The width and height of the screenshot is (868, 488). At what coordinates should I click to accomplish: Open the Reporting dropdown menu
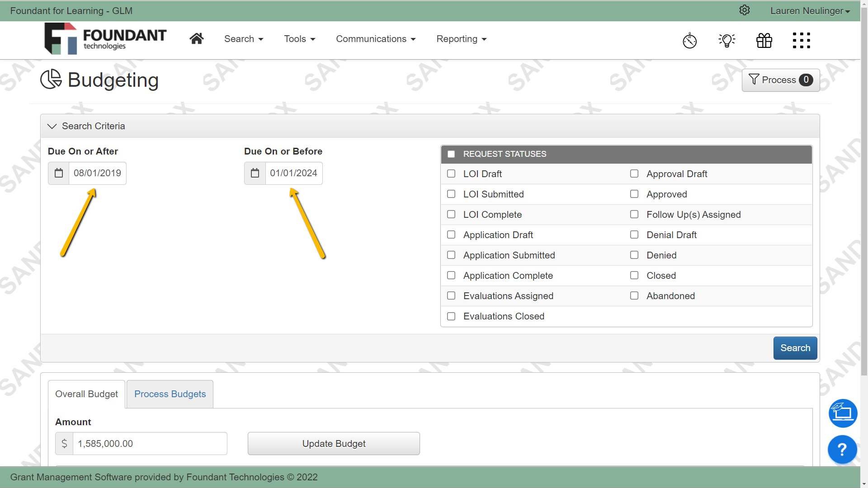pyautogui.click(x=462, y=39)
